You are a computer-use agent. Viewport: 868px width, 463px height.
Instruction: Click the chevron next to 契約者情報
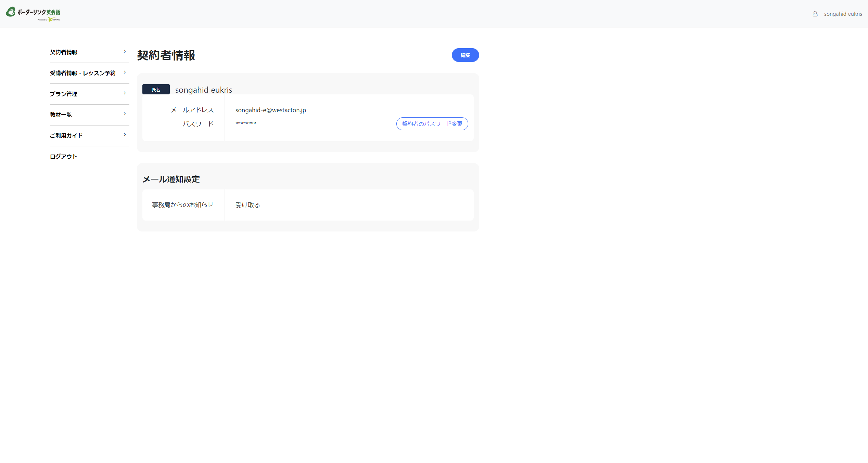point(125,51)
